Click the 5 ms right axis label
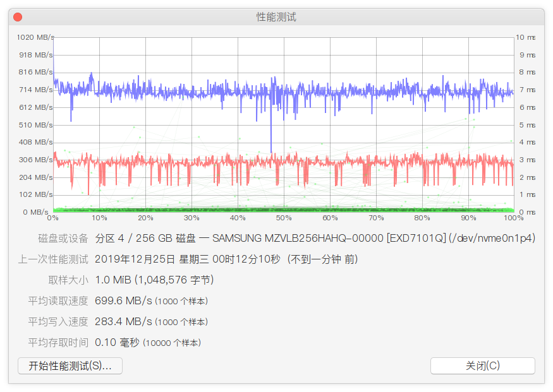The width and height of the screenshot is (553, 392). 526,125
